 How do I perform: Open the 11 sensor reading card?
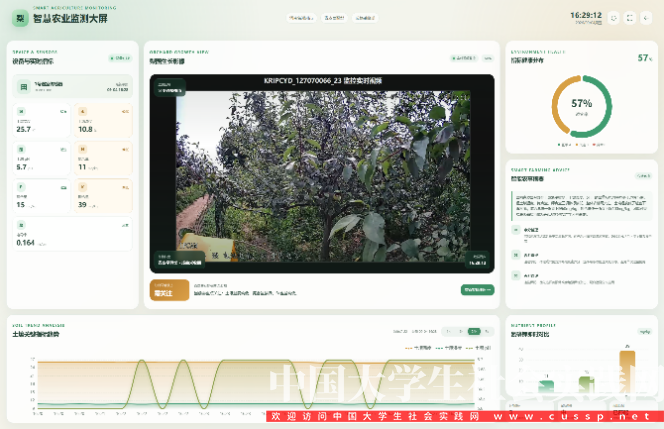click(103, 158)
